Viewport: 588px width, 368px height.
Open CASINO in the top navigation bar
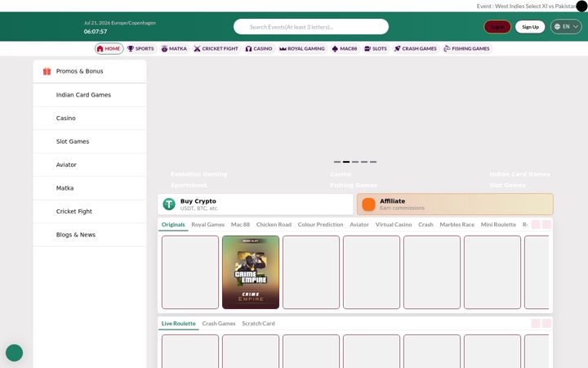(259, 49)
